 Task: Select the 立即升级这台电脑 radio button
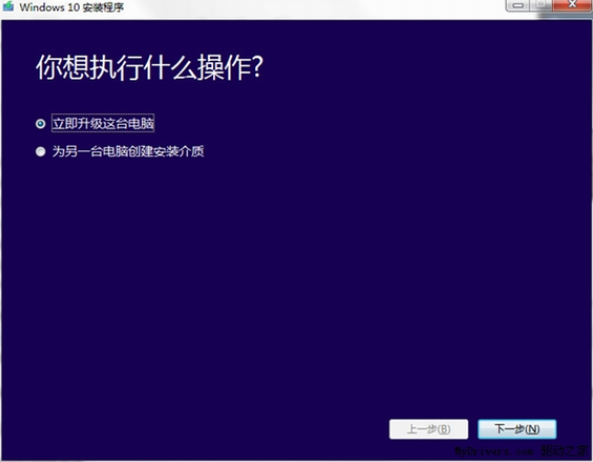(x=40, y=124)
